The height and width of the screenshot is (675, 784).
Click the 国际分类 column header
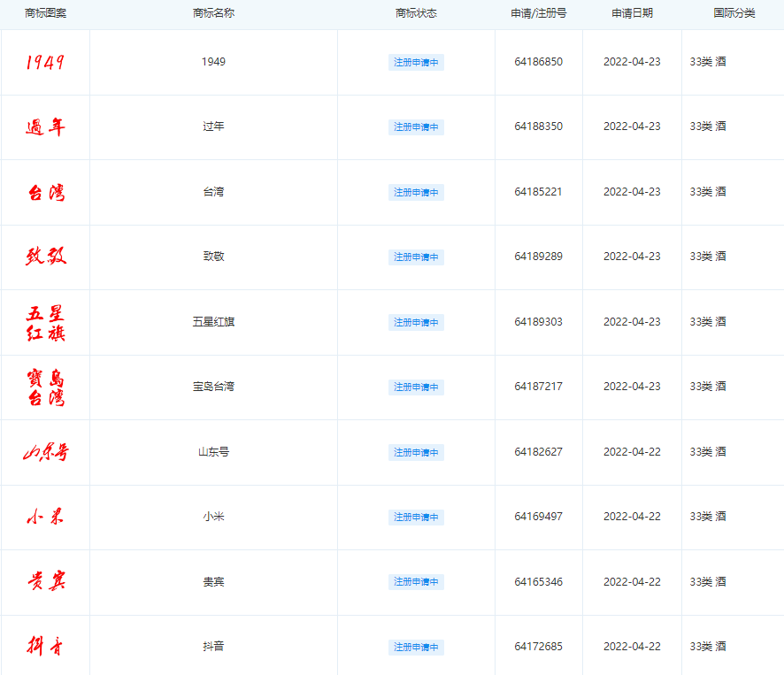point(734,13)
